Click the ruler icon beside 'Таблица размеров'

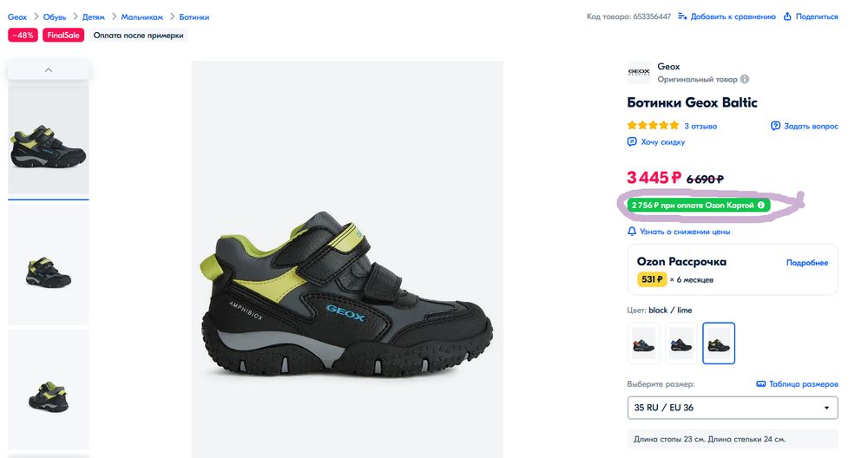point(760,383)
